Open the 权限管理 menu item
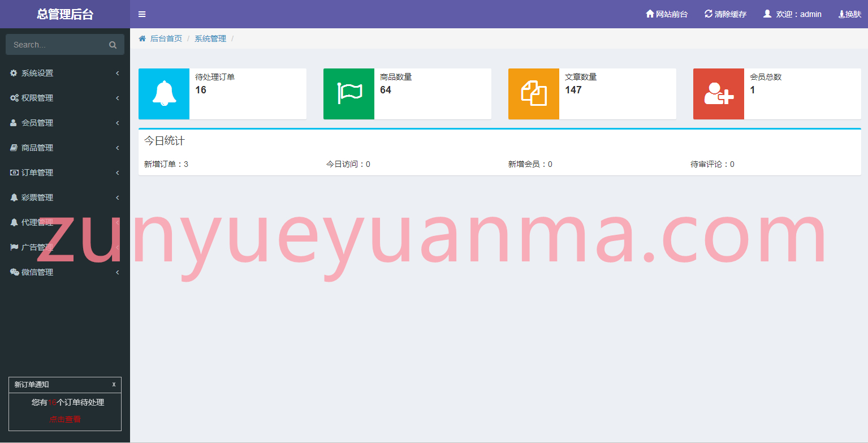The image size is (868, 443). click(65, 98)
